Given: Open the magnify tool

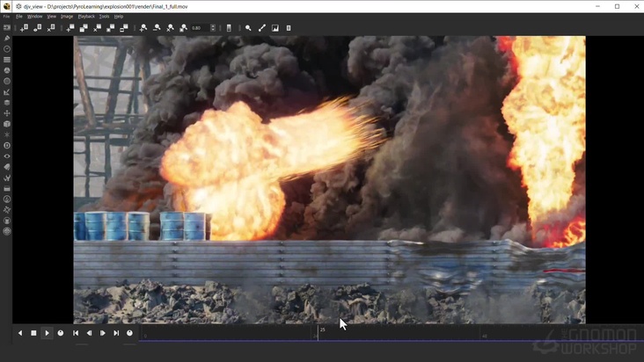Looking at the screenshot, I should (248, 28).
